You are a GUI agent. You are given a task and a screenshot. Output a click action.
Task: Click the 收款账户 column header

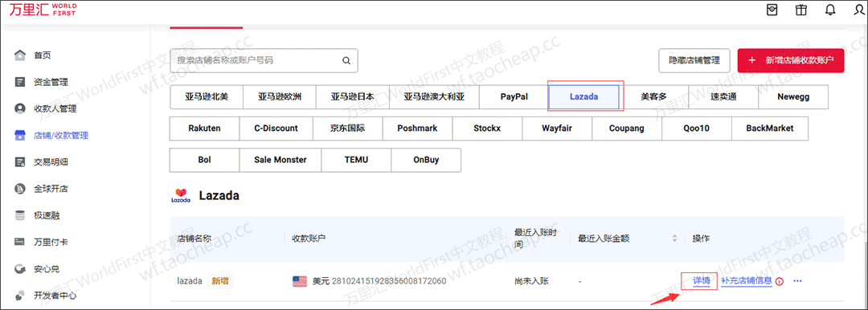coord(309,239)
